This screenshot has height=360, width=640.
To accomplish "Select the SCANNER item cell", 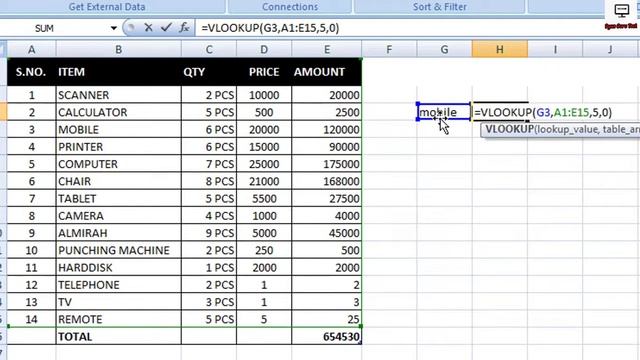I will point(118,95).
